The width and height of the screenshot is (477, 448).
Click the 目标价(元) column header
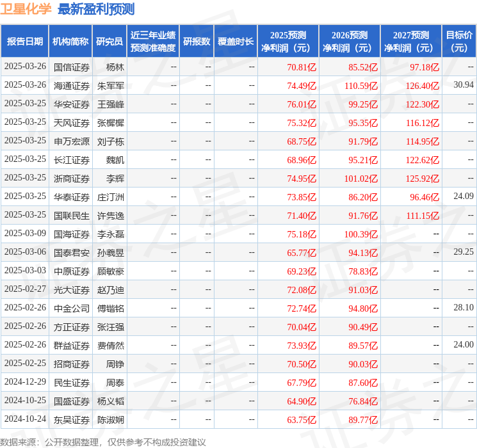[x=459, y=42]
